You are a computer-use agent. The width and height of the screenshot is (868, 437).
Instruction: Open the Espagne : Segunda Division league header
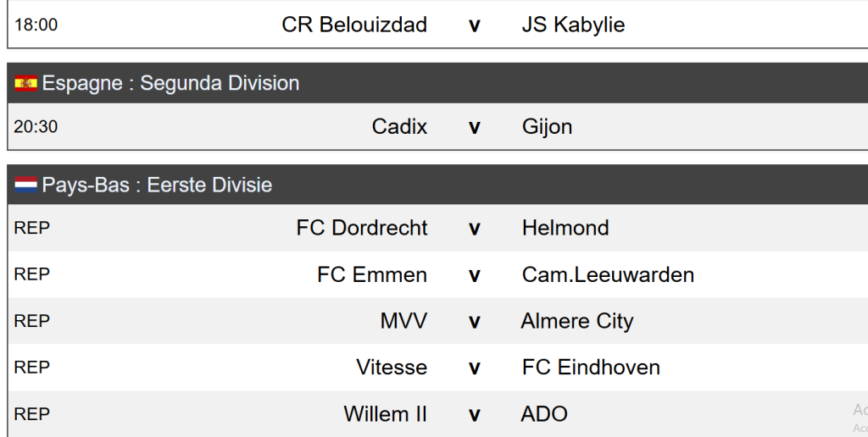point(170,83)
